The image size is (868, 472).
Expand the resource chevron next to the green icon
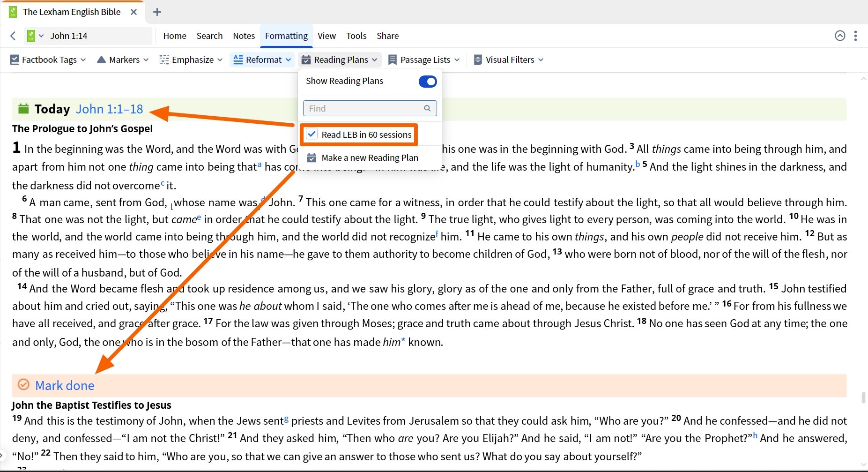click(41, 36)
